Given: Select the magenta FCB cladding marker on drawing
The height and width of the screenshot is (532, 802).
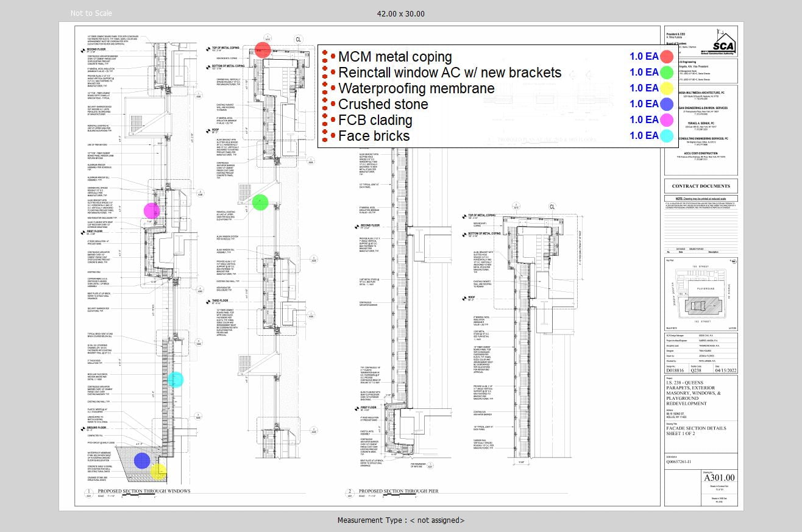Looking at the screenshot, I should [x=152, y=211].
